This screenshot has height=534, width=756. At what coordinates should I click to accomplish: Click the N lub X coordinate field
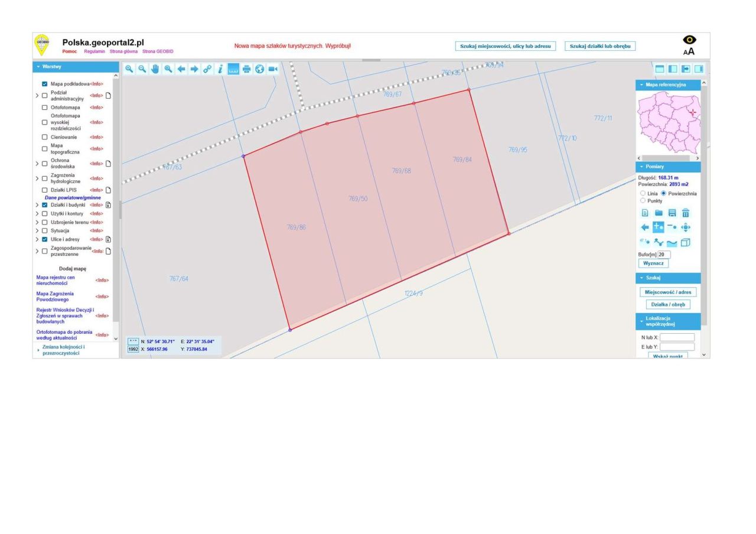(677, 337)
